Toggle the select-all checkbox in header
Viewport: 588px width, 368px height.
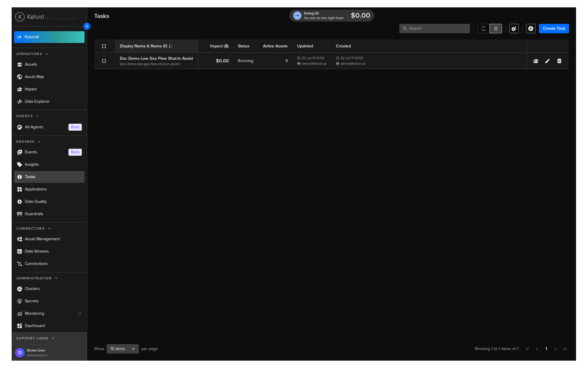[x=104, y=46]
